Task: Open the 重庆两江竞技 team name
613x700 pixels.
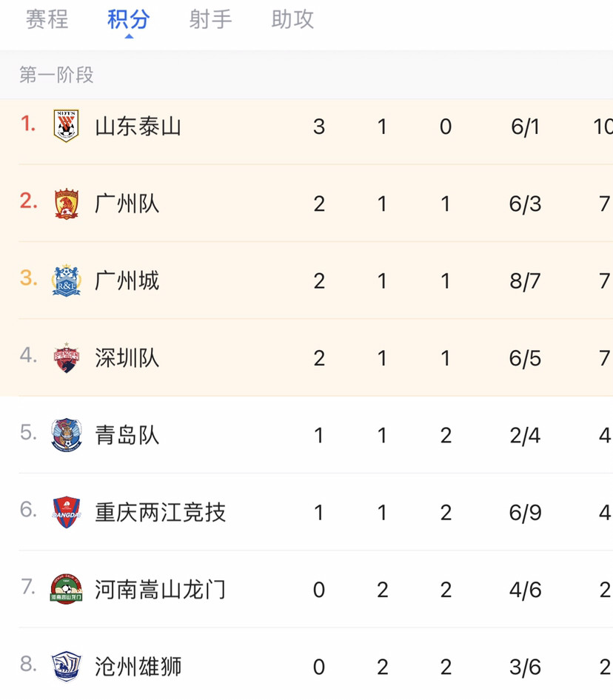Action: [x=160, y=512]
